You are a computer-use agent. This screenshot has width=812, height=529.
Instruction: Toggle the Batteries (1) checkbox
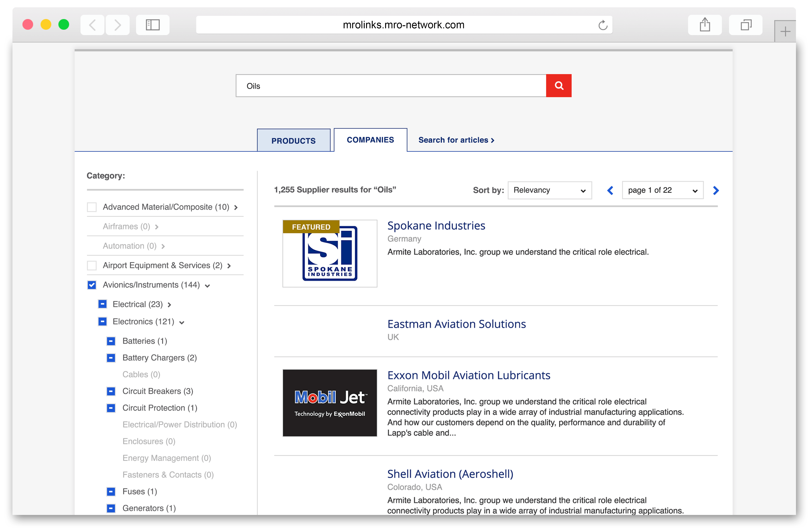(111, 341)
